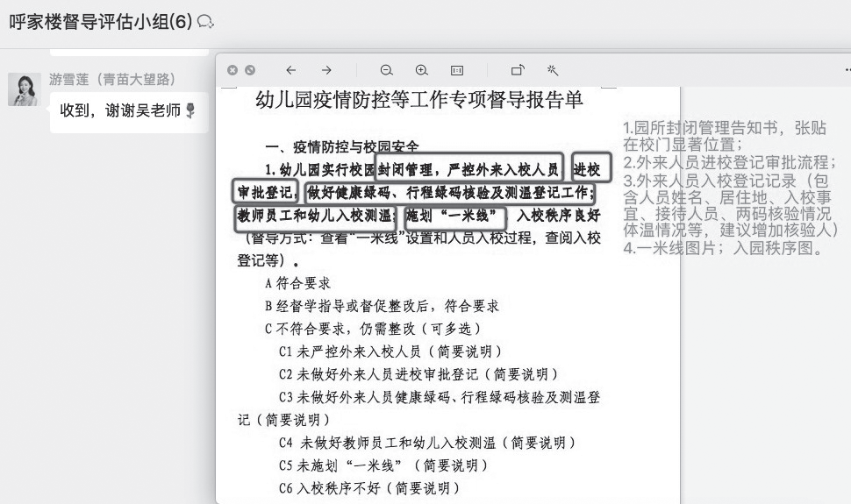
Task: Click the document title 幼儿园疫情防控等工作专项督导报告单
Action: 419,100
